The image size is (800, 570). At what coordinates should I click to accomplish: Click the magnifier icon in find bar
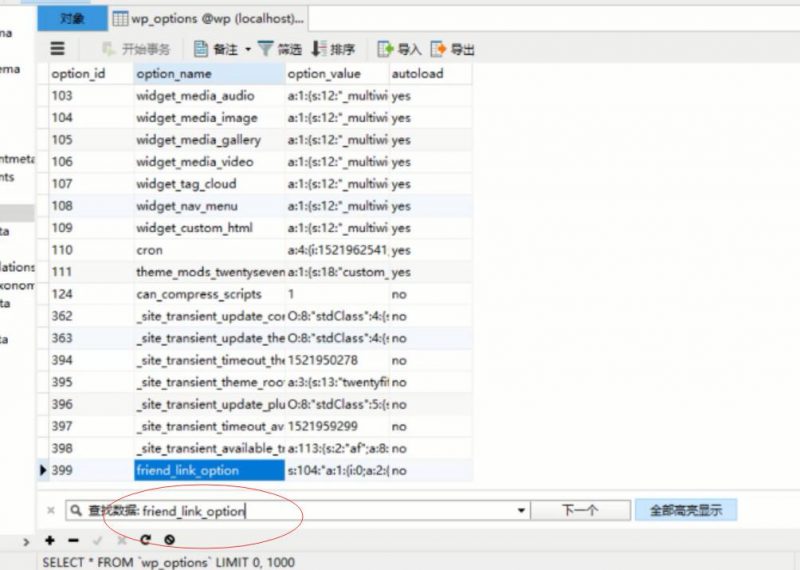(x=76, y=510)
